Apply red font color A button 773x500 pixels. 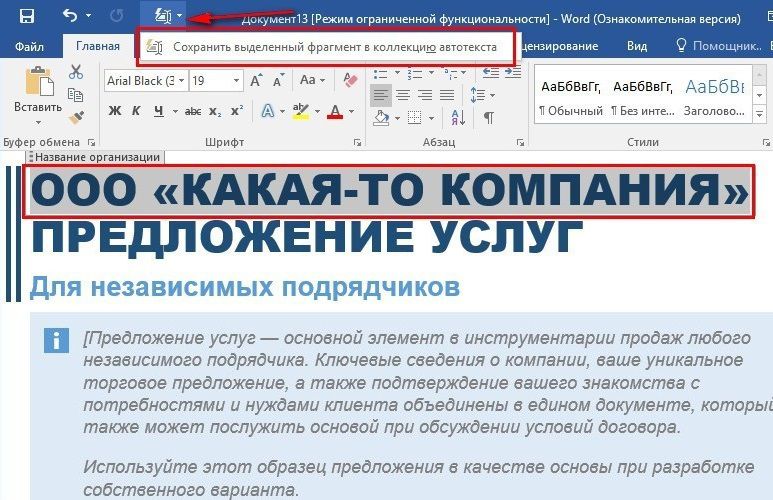click(x=335, y=111)
